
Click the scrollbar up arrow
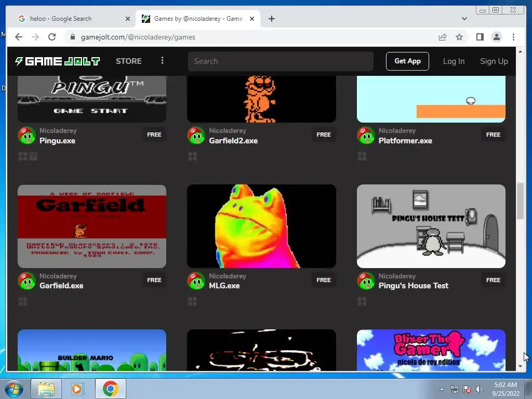[x=520, y=51]
